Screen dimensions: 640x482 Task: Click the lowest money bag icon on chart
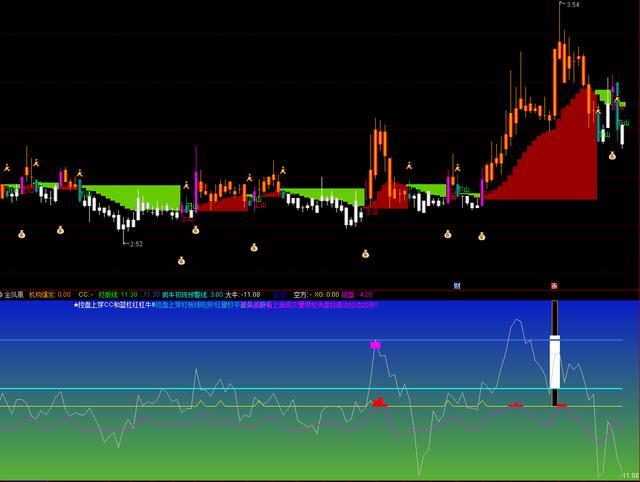click(181, 260)
